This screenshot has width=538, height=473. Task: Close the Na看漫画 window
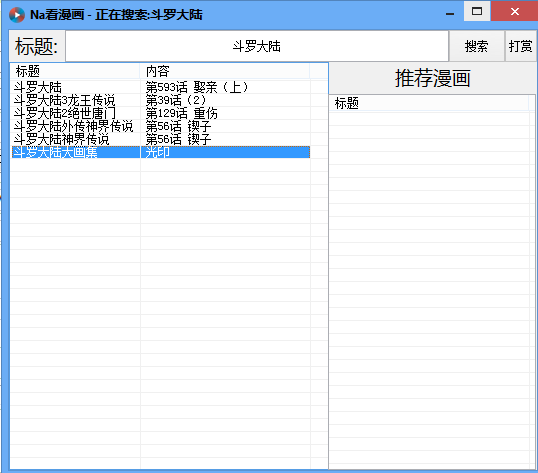[x=515, y=11]
